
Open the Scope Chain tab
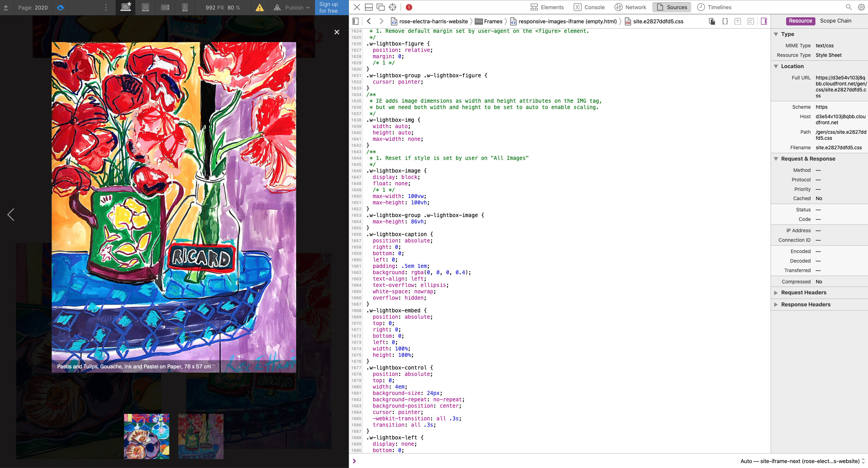tap(836, 21)
